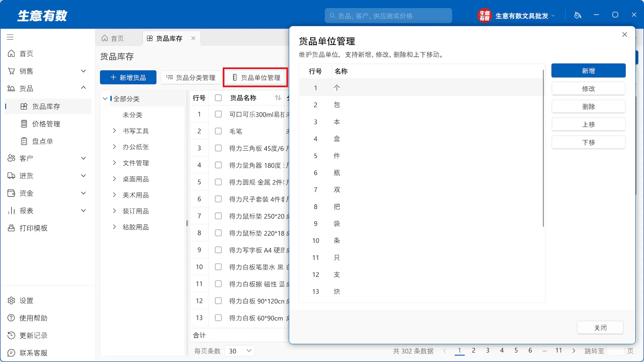Viewport: 644px width, 362px height.
Task: Check the 得力尺子套装 row checkbox
Action: pyautogui.click(x=218, y=199)
